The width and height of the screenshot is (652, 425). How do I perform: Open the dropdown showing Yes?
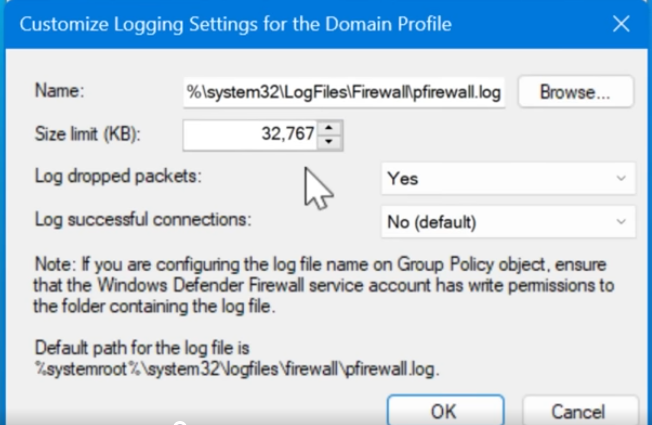click(507, 179)
